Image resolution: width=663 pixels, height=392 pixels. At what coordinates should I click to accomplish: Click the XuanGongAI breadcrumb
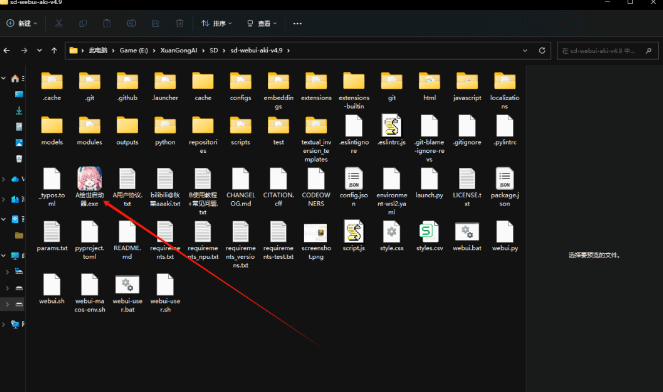tap(178, 50)
